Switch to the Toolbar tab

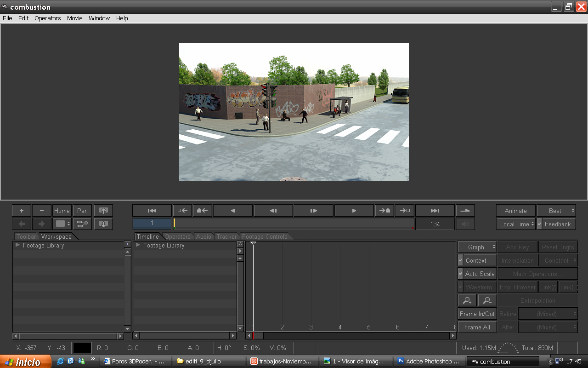(x=26, y=236)
